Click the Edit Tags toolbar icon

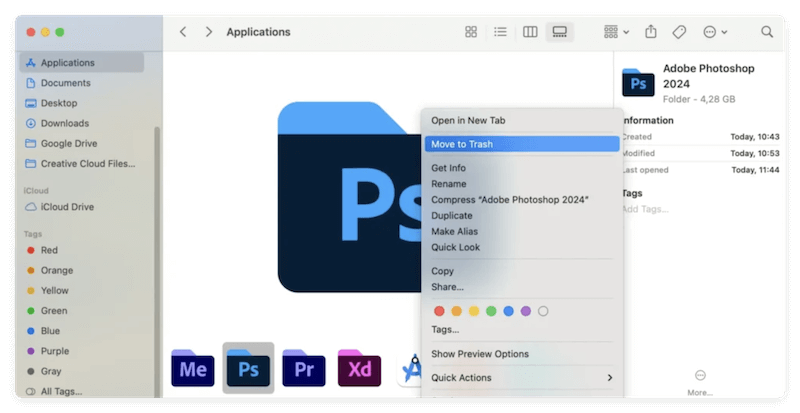[x=679, y=32]
